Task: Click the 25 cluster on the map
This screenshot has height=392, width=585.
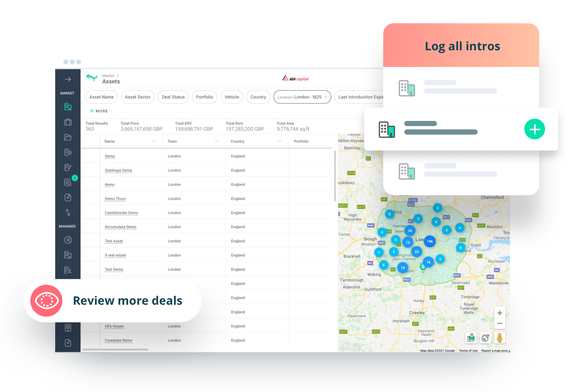Action: [x=417, y=252]
